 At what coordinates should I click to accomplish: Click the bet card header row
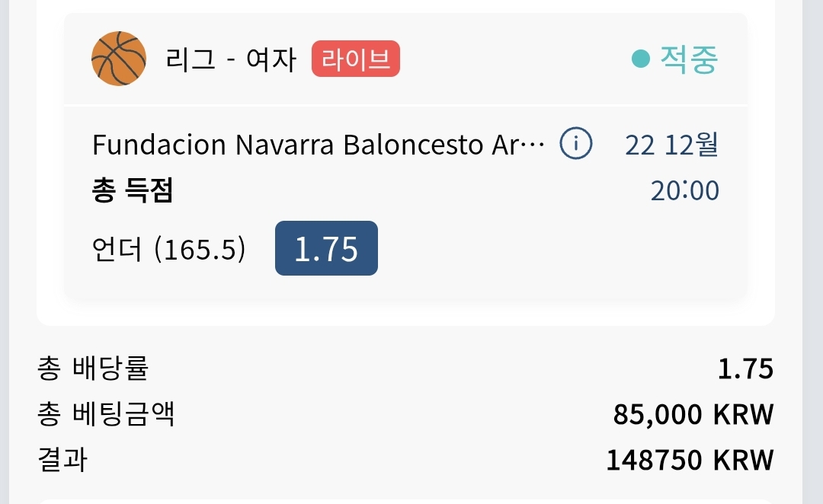(405, 59)
